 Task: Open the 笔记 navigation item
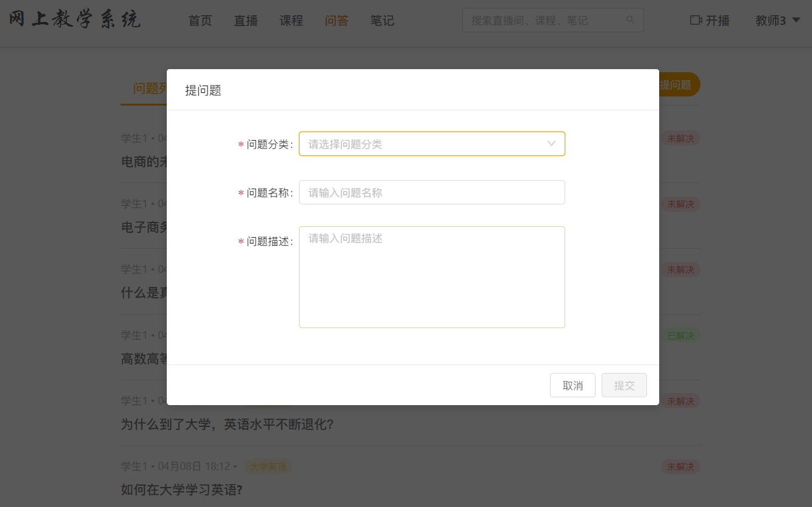point(382,21)
